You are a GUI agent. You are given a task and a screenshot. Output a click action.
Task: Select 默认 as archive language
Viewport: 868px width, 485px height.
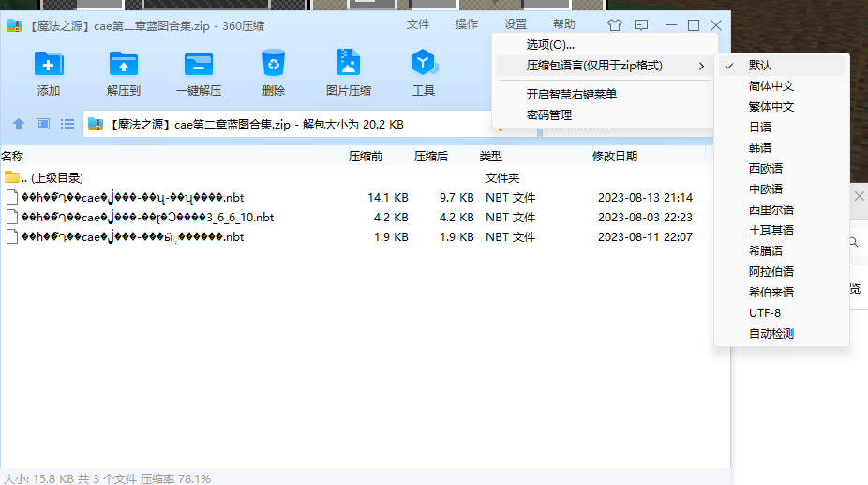click(x=759, y=66)
